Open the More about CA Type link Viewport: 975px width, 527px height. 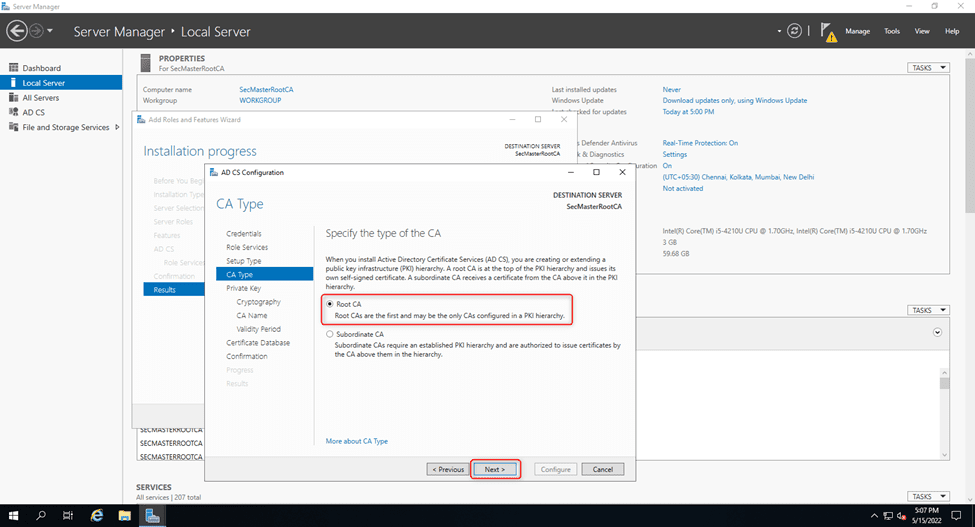click(356, 441)
